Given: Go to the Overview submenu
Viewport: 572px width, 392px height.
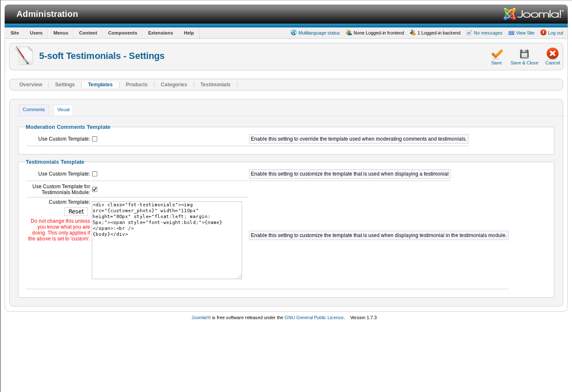Looking at the screenshot, I should coord(31,85).
